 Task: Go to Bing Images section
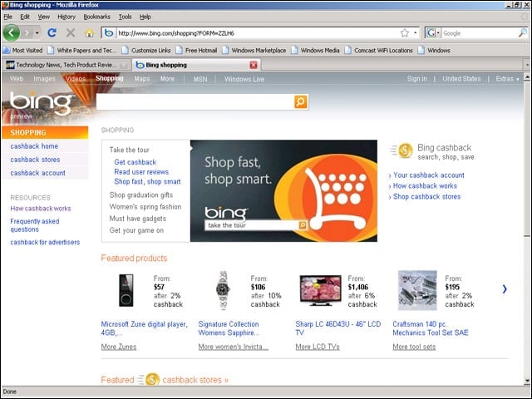pos(44,79)
